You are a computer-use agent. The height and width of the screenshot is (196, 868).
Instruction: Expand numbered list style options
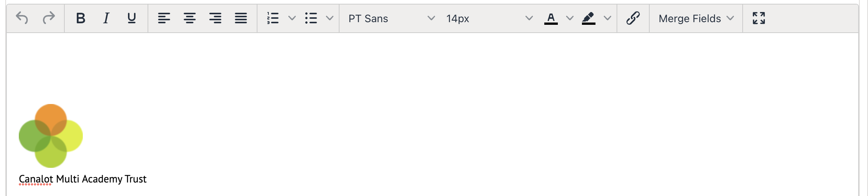tap(292, 18)
